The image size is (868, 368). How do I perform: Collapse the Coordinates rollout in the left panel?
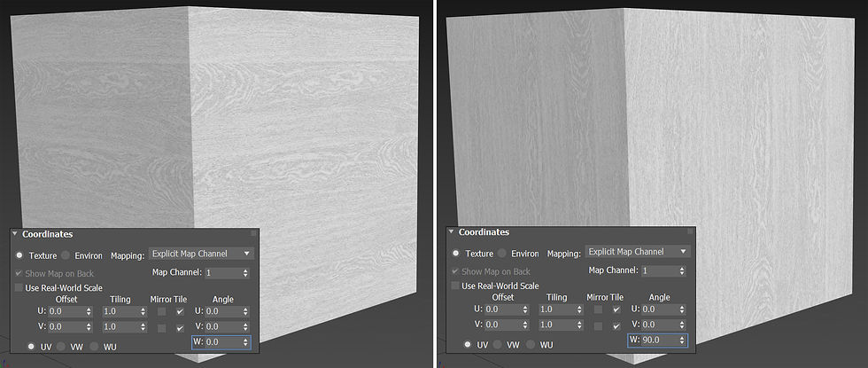pos(15,234)
